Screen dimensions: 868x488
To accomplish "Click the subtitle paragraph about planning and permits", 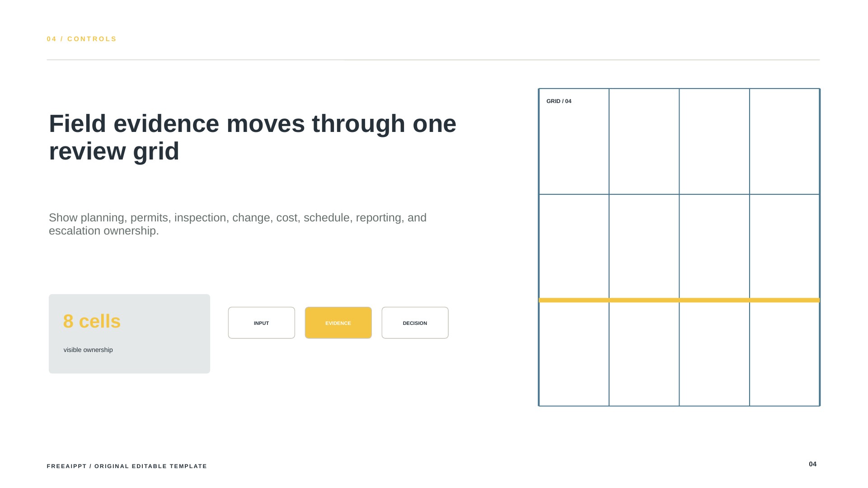I will pyautogui.click(x=238, y=224).
